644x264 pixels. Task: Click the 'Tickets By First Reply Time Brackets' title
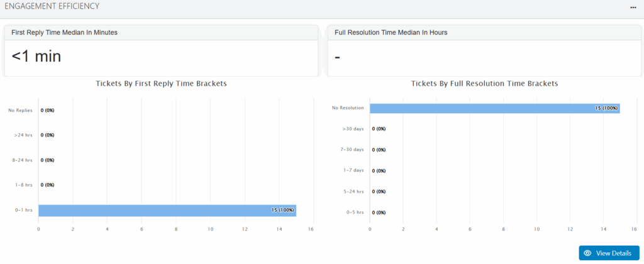click(161, 83)
